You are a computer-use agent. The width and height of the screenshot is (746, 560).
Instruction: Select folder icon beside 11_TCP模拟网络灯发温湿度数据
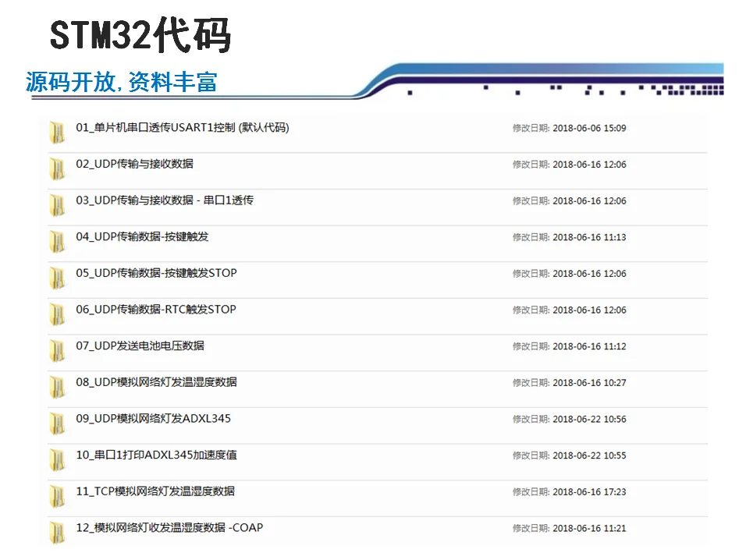pyautogui.click(x=57, y=496)
